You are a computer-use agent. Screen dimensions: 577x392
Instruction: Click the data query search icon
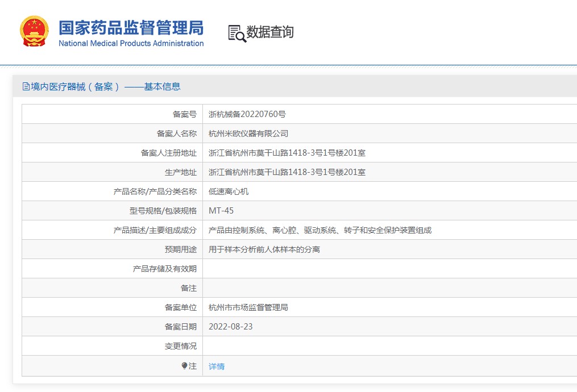(237, 34)
